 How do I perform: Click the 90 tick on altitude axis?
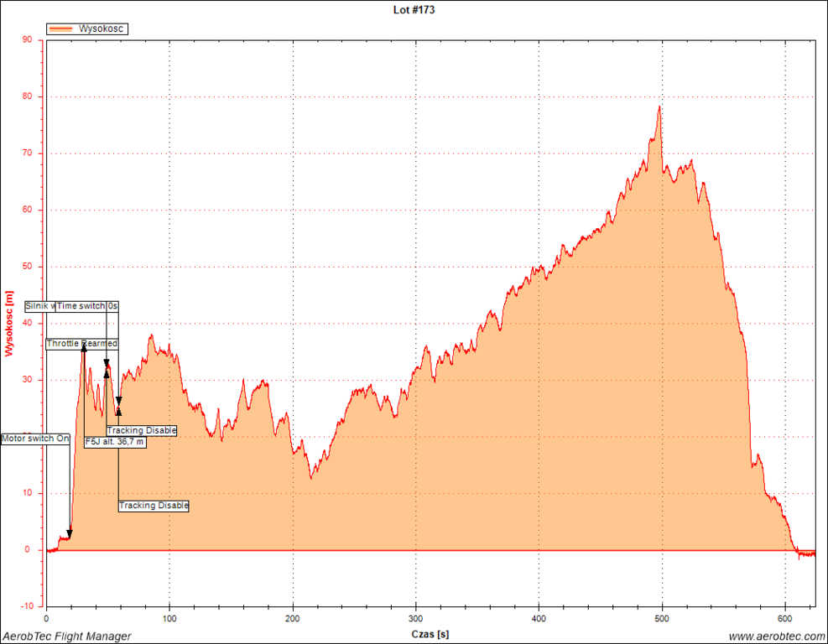click(28, 39)
